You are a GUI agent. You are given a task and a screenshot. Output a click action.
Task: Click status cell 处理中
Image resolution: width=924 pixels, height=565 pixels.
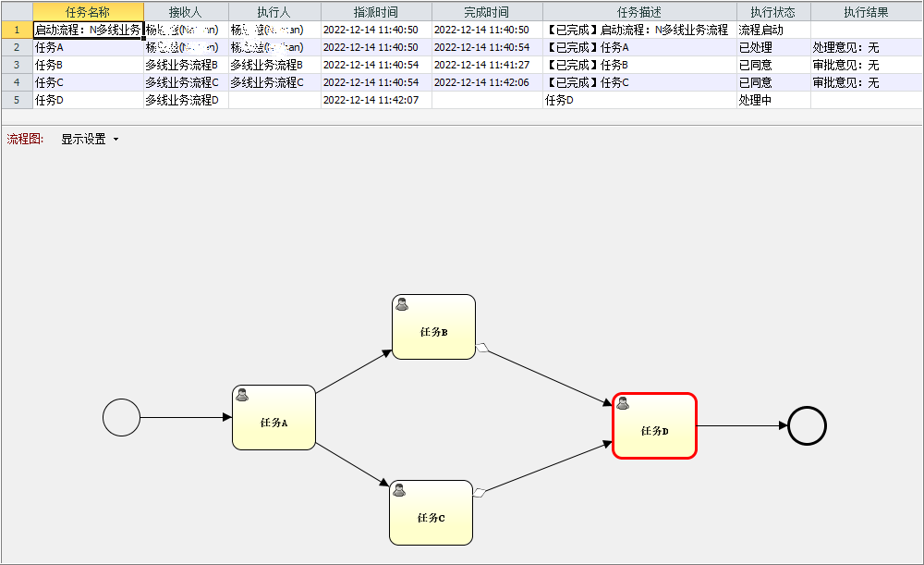point(773,100)
